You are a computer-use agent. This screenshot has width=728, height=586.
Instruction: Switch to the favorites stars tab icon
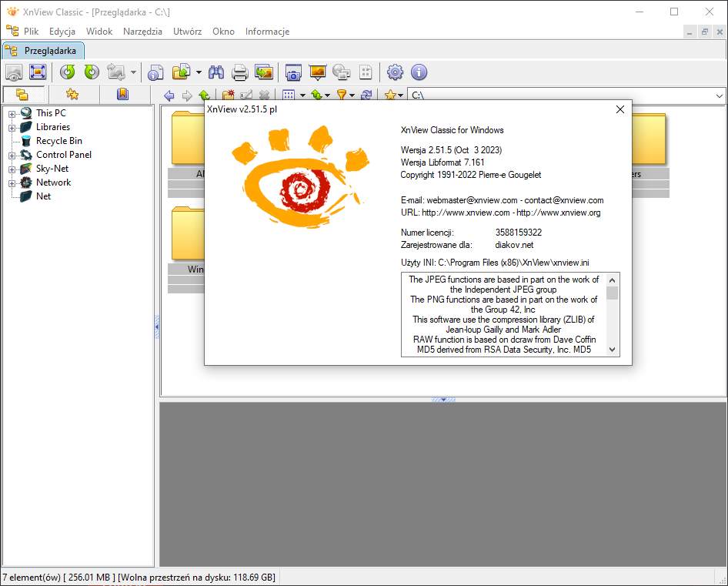72,95
